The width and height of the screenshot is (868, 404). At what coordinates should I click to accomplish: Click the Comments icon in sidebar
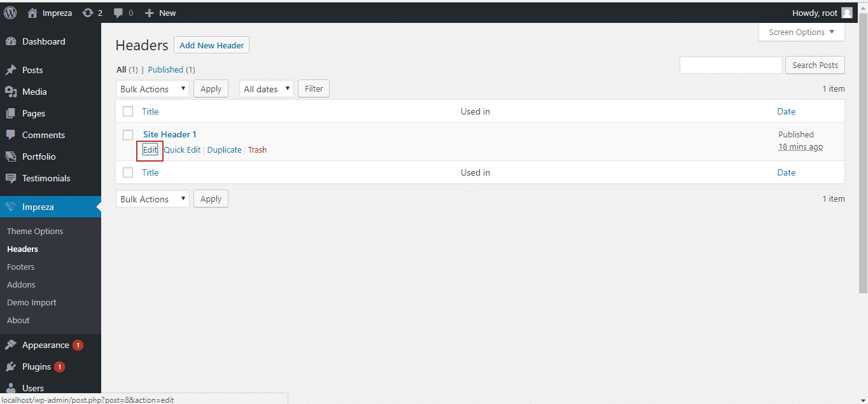pos(11,135)
